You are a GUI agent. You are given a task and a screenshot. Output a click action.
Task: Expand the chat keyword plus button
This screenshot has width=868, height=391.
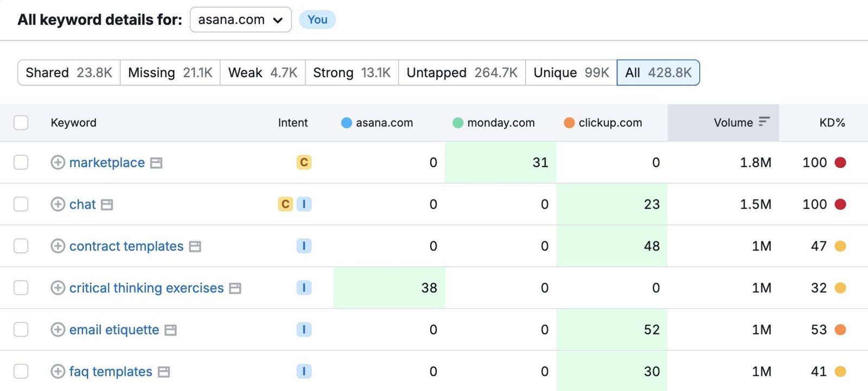pyautogui.click(x=58, y=204)
